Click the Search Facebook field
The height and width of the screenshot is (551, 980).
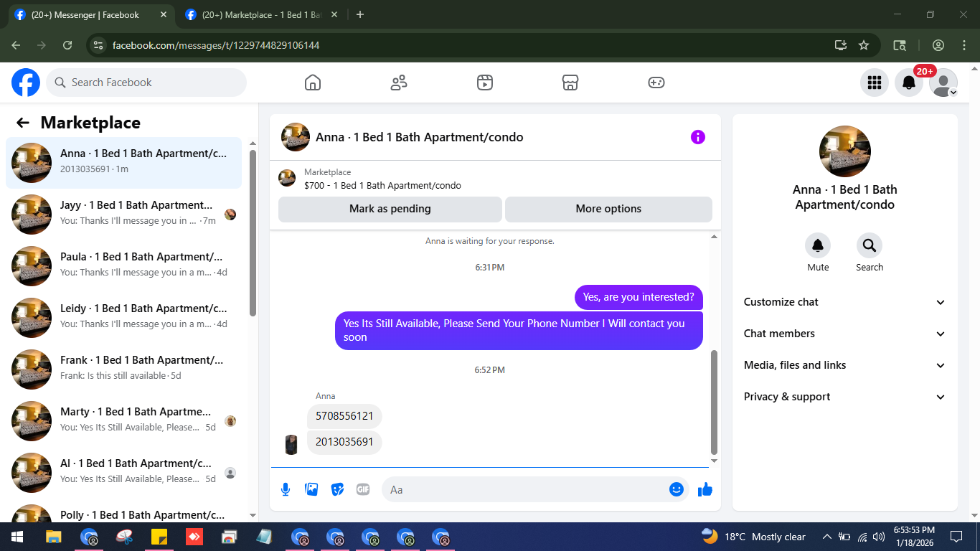click(x=146, y=83)
